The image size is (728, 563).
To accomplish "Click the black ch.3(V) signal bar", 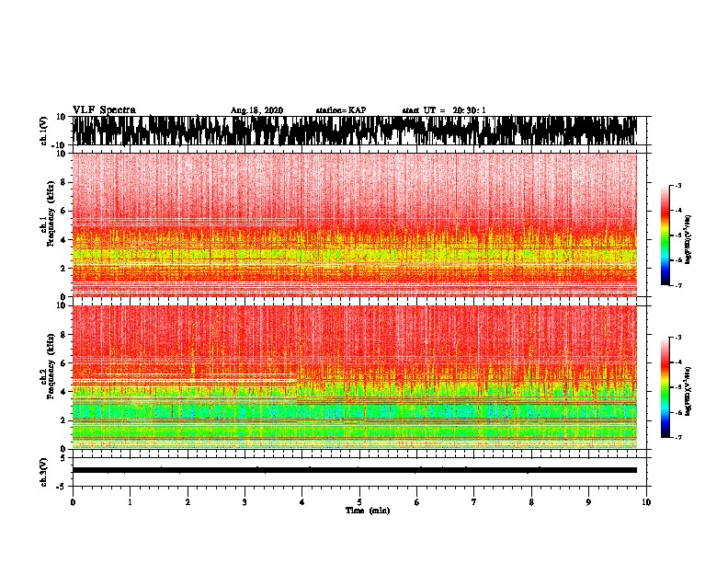I will point(354,470).
